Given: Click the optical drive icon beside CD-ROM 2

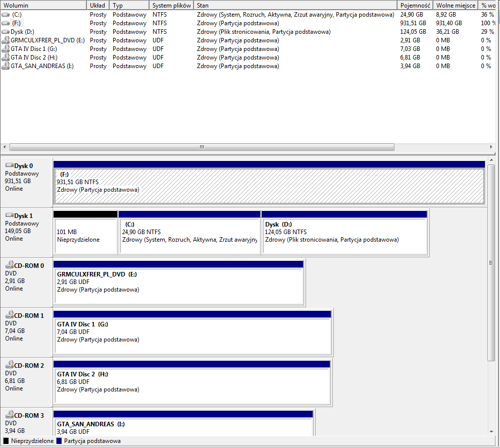Looking at the screenshot, I should (x=10, y=365).
